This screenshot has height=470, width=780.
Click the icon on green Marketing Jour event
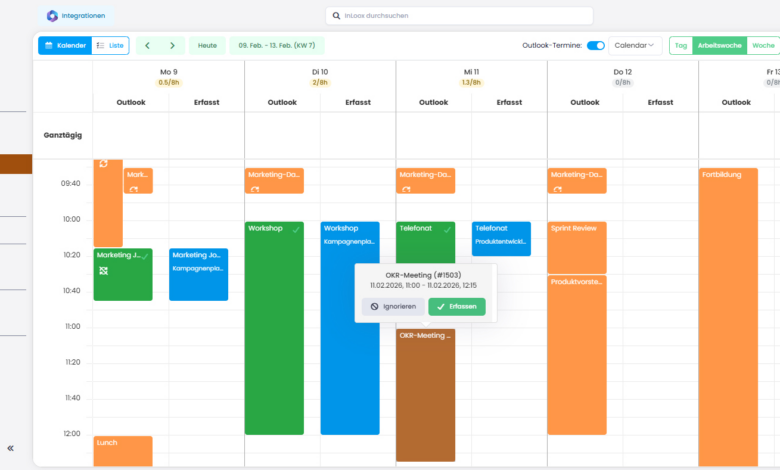(x=103, y=271)
